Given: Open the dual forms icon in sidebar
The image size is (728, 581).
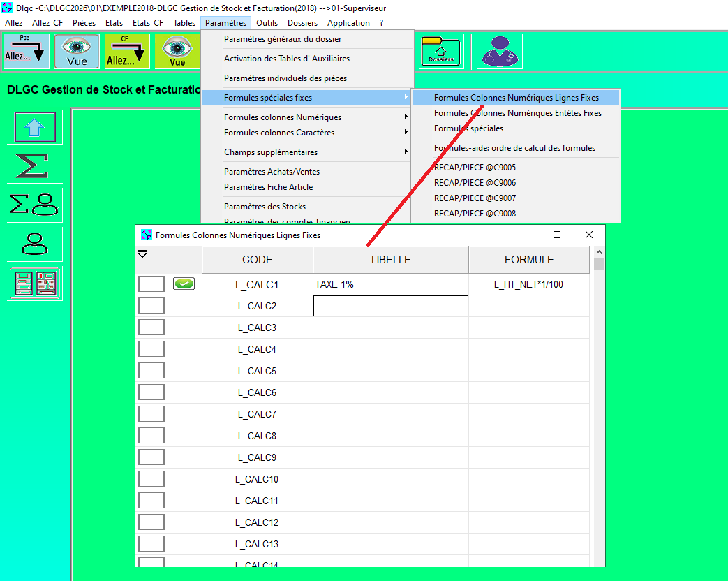Looking at the screenshot, I should (x=35, y=284).
